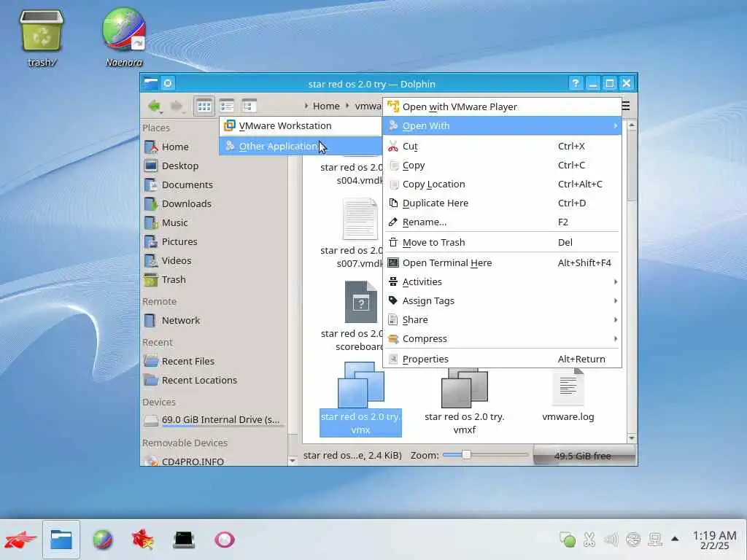Image resolution: width=747 pixels, height=560 pixels.
Task: Click the window help question mark button
Action: pos(576,83)
